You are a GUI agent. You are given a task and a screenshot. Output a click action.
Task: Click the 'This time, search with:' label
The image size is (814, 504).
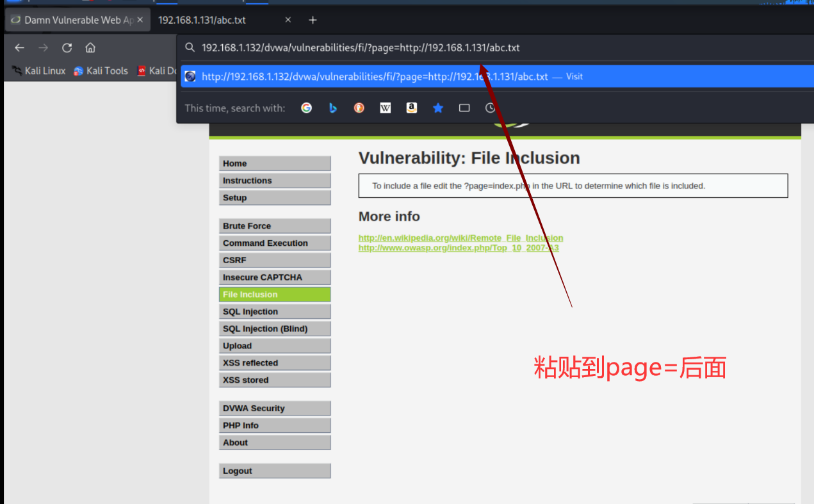[235, 108]
